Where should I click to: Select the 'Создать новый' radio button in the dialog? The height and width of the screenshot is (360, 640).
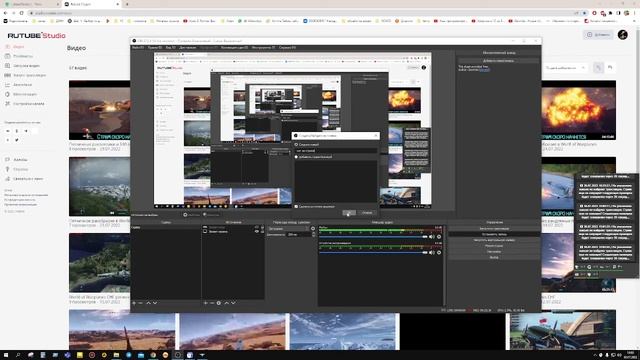pyautogui.click(x=296, y=145)
